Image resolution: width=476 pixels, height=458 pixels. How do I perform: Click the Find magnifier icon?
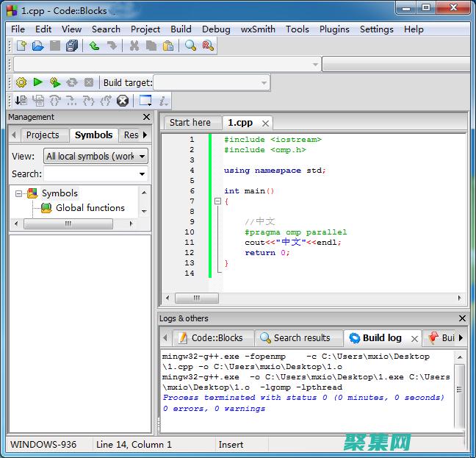click(x=190, y=46)
